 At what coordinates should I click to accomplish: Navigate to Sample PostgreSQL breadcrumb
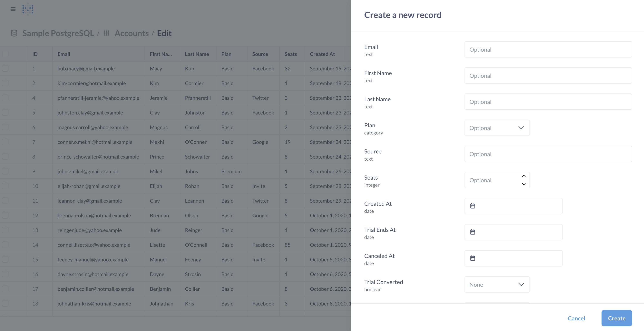(58, 33)
